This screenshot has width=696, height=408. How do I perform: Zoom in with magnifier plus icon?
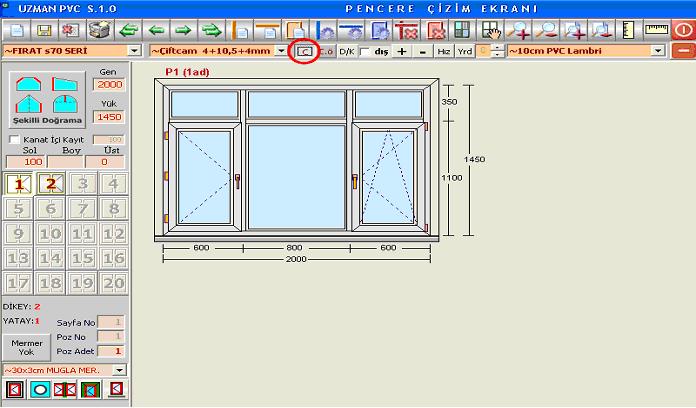point(518,31)
